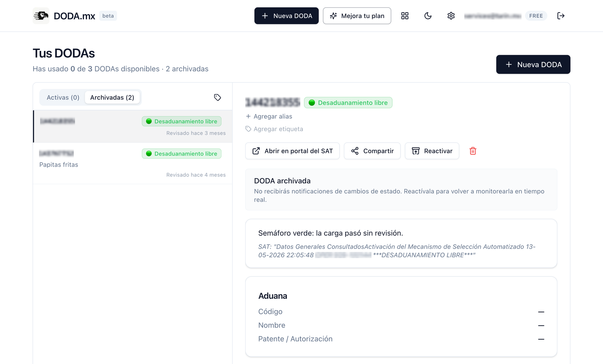Click the beta label next to the logo
Screen dimensions: 603x364
pos(108,16)
